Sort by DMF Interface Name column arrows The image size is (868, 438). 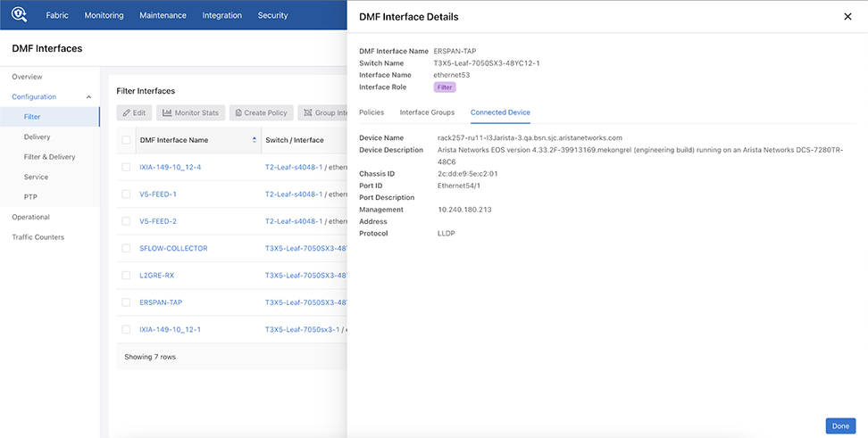[x=253, y=140]
